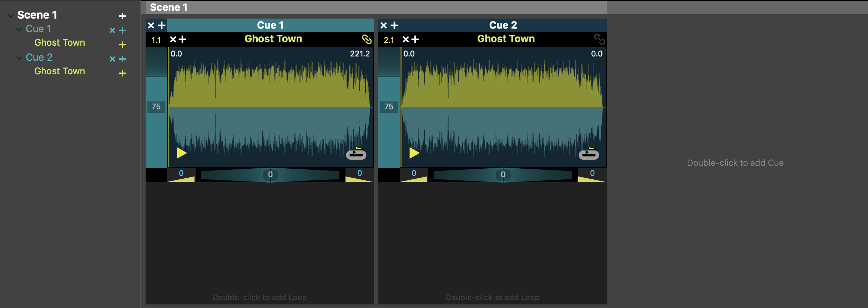Click the Cue 2 title header

pyautogui.click(x=503, y=25)
